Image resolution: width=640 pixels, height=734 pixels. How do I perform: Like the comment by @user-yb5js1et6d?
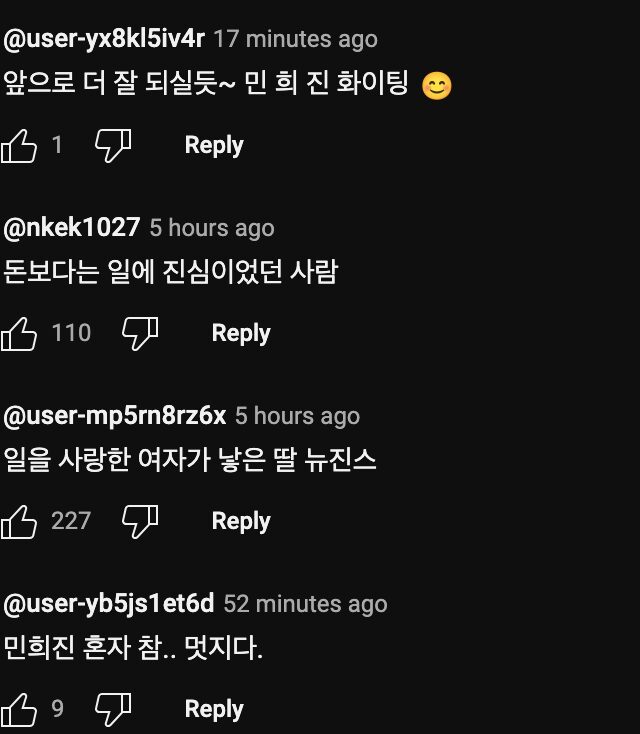(19, 710)
